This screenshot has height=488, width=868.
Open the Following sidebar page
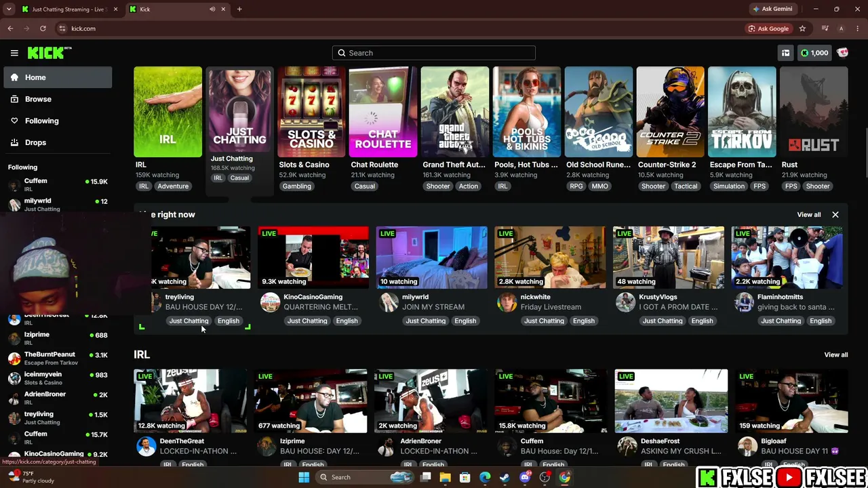[x=58, y=121]
